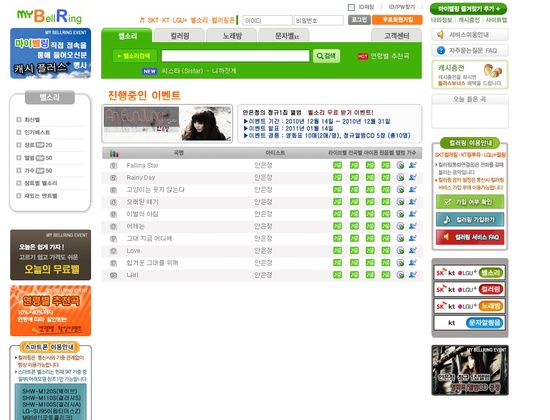Click the 아이폰 bell icon for 나비
Screen dimensions: 550x420
370,275
